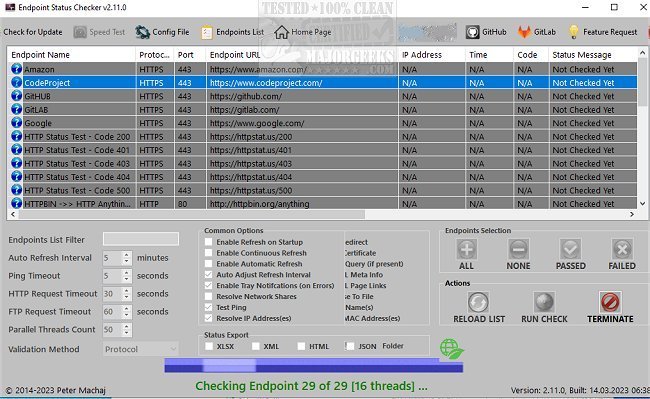The height and width of the screenshot is (399, 650).
Task: Select ALL endpoints plus icon
Action: (466, 249)
